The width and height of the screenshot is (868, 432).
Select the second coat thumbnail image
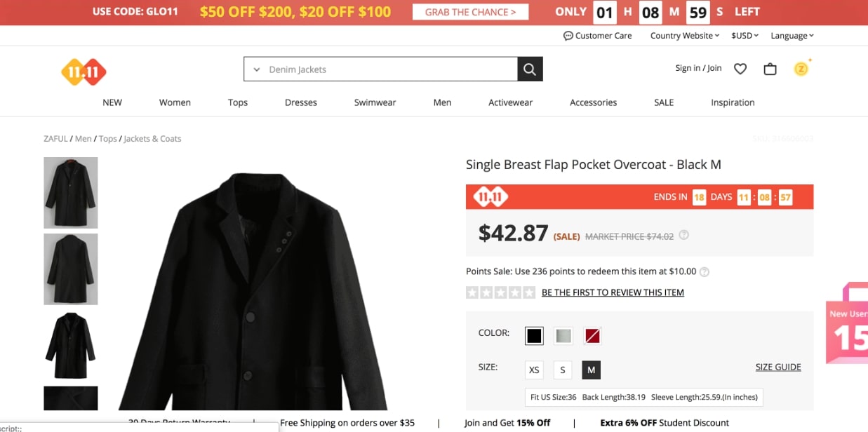click(x=71, y=269)
